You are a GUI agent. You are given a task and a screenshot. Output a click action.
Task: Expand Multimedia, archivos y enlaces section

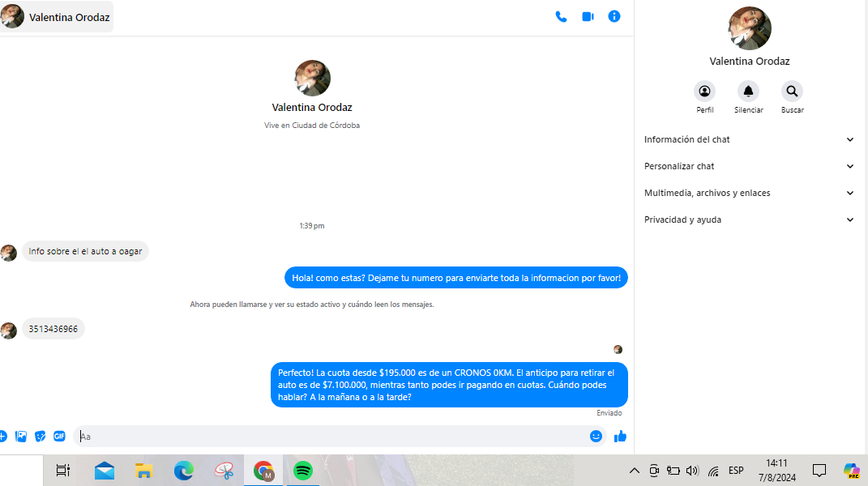(750, 193)
